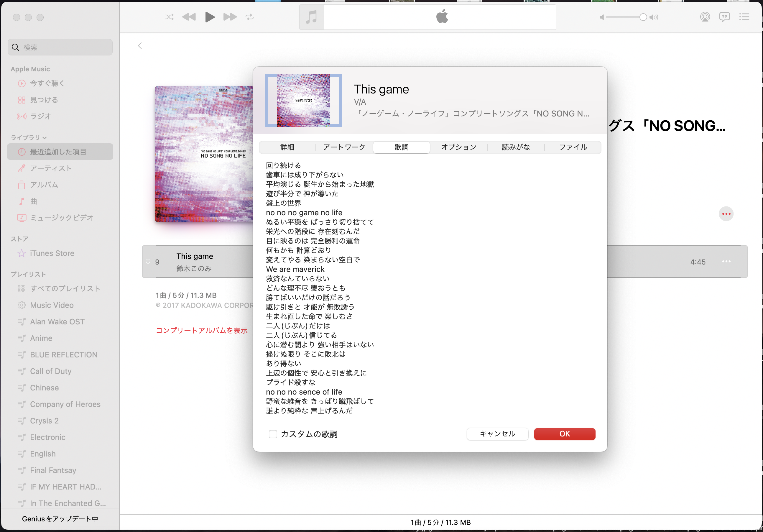This screenshot has height=532, width=763.
Task: Enable カスタムの歌詞 checkbox
Action: [273, 434]
